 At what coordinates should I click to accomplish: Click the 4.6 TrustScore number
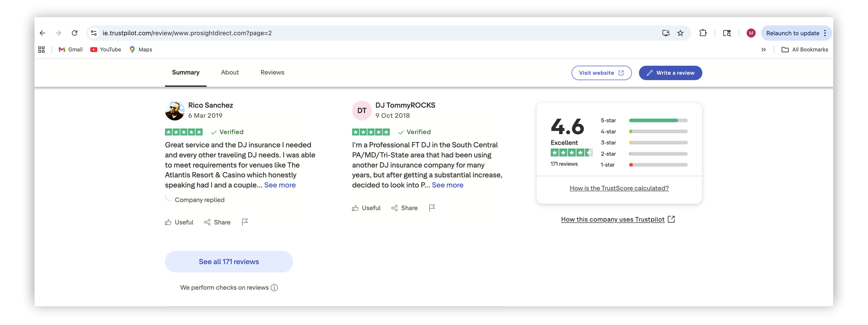tap(567, 126)
